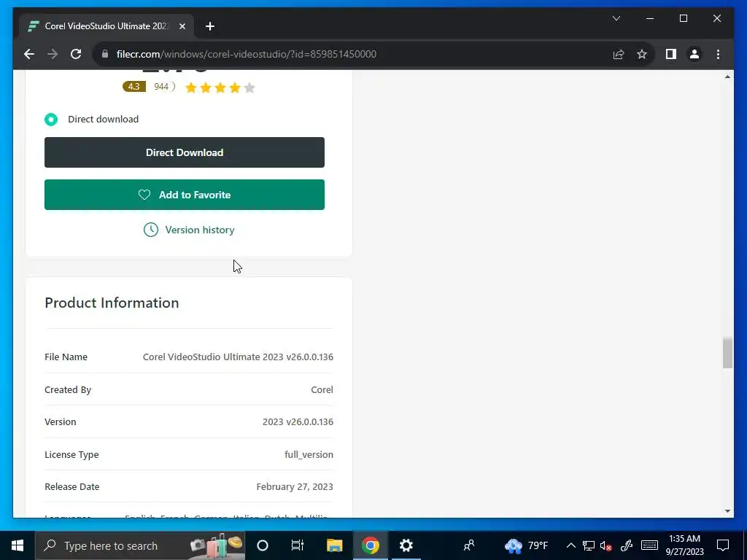Share this page with the share icon
The image size is (747, 560).
pyautogui.click(x=619, y=54)
